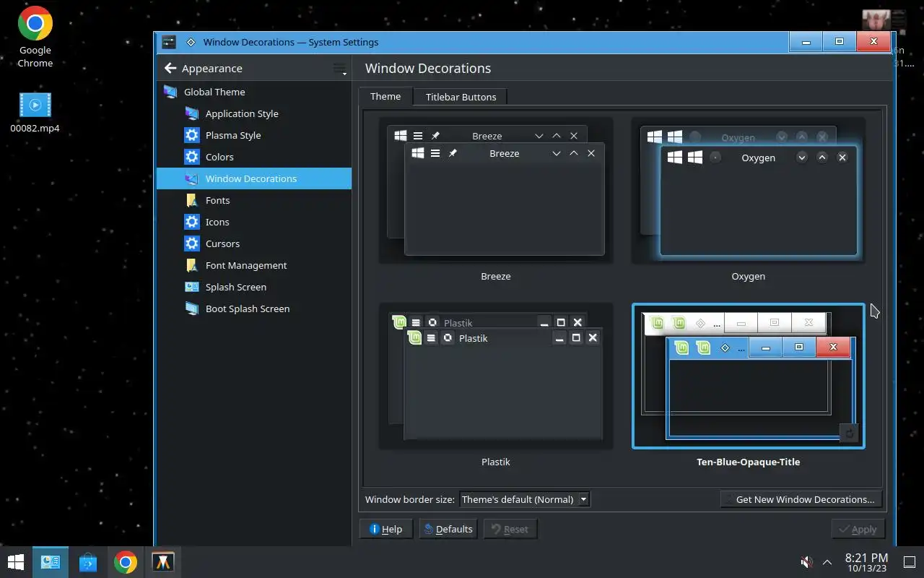The image size is (924, 578).
Task: Open the notifications tray icon
Action: point(910,562)
